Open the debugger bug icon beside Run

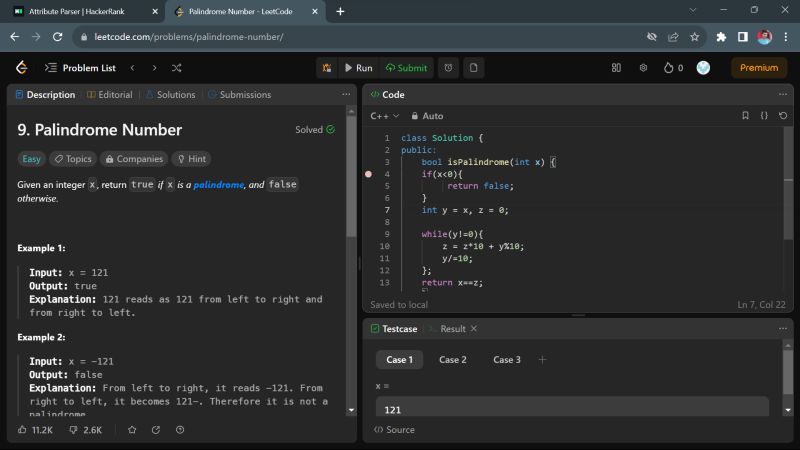click(328, 68)
